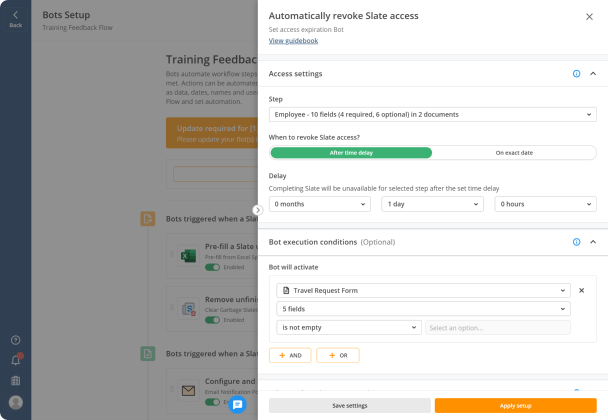Click the email notification bot envelope icon
This screenshot has width=608, height=420.
(x=188, y=391)
